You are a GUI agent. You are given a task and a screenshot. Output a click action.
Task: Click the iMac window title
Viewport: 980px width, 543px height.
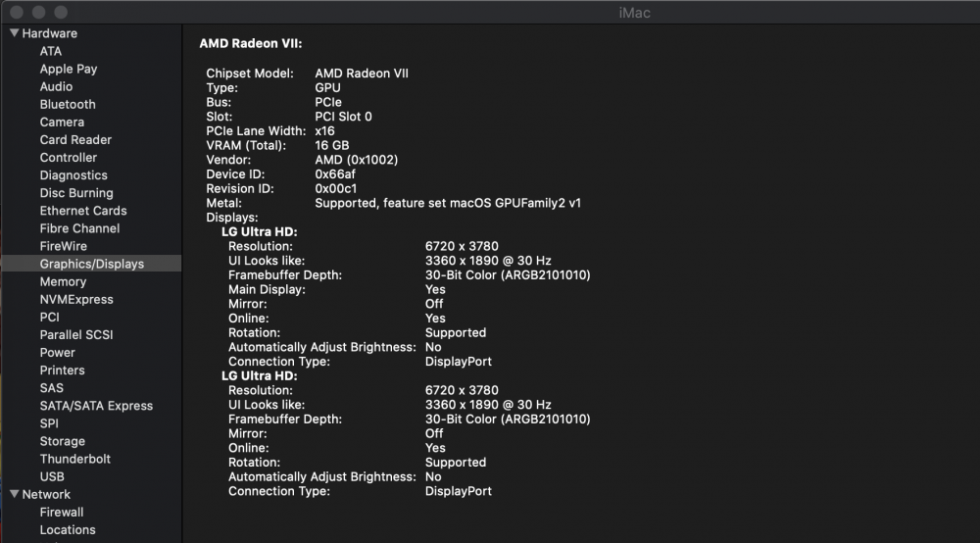coord(634,13)
